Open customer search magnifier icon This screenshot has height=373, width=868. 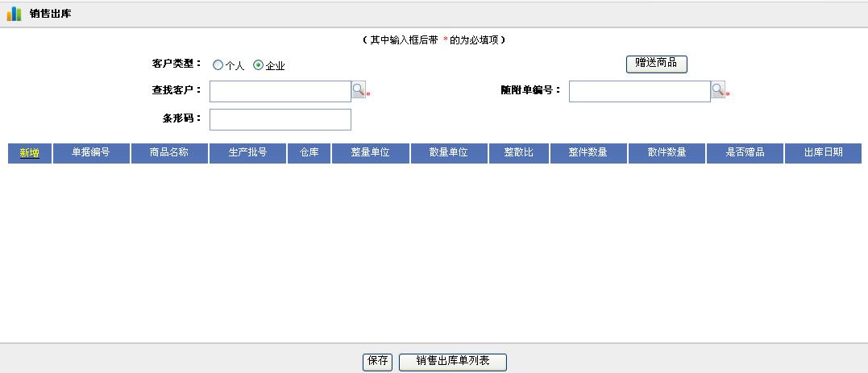click(359, 90)
